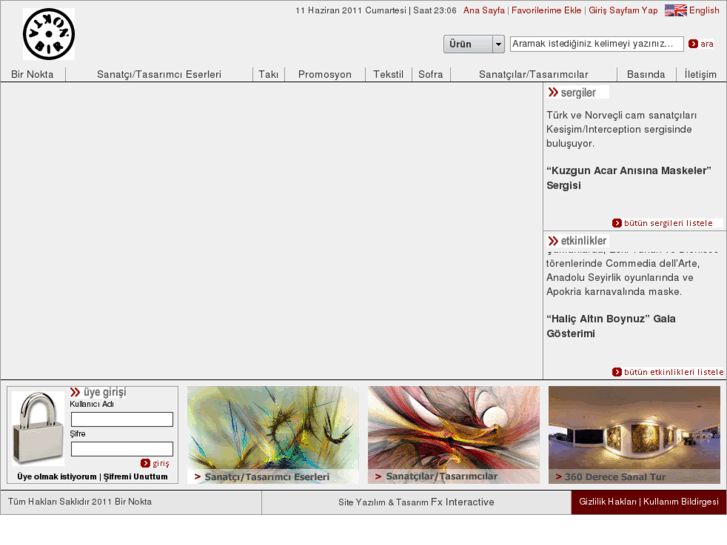The width and height of the screenshot is (727, 545).
Task: Open the 360 Derece Sanal Tur thumbnail
Action: (634, 435)
